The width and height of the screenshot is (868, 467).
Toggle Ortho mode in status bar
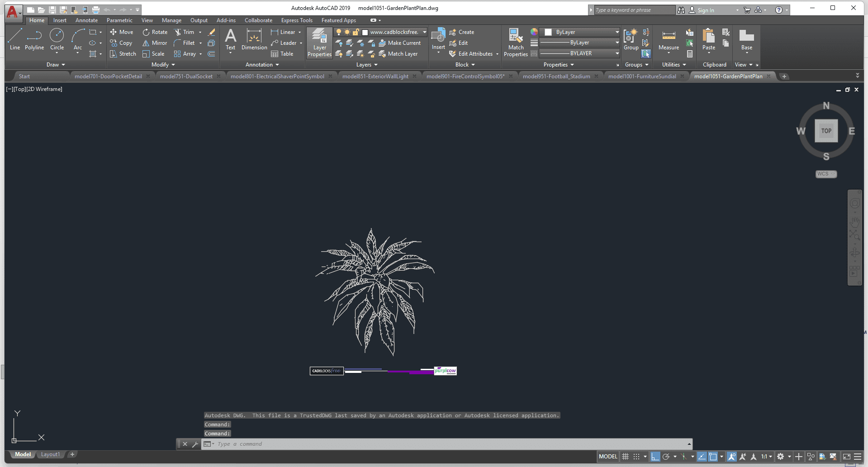(x=655, y=457)
